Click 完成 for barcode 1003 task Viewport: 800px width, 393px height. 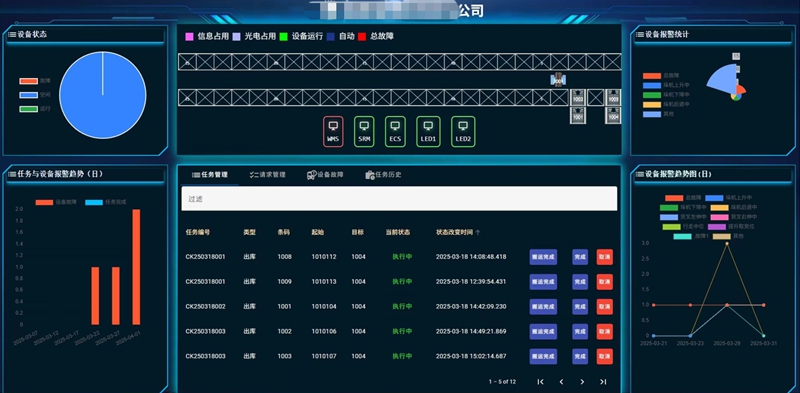coord(580,356)
